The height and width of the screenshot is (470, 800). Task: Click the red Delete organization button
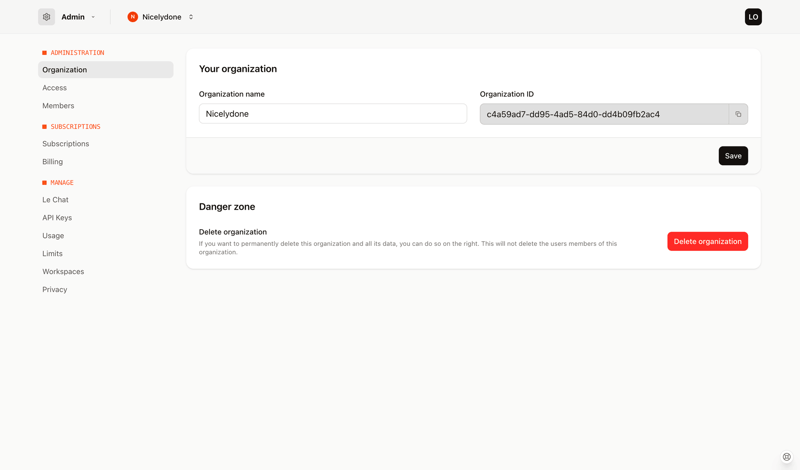[707, 241]
